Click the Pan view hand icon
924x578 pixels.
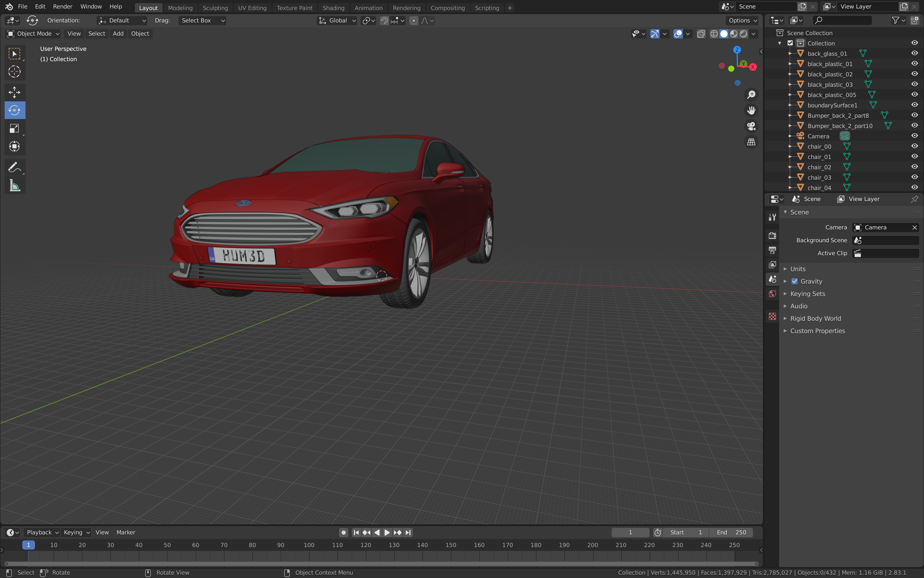pos(751,110)
